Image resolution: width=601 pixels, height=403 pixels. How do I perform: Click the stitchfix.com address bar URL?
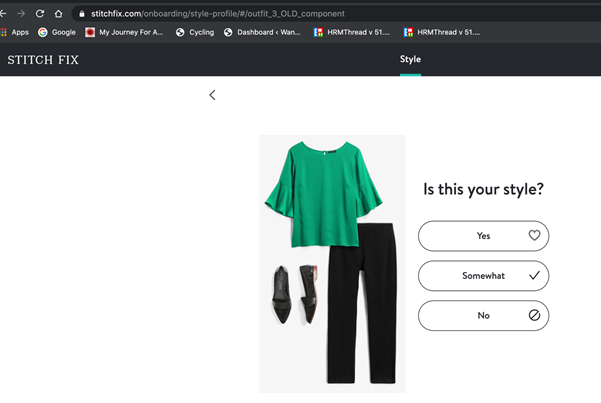218,14
